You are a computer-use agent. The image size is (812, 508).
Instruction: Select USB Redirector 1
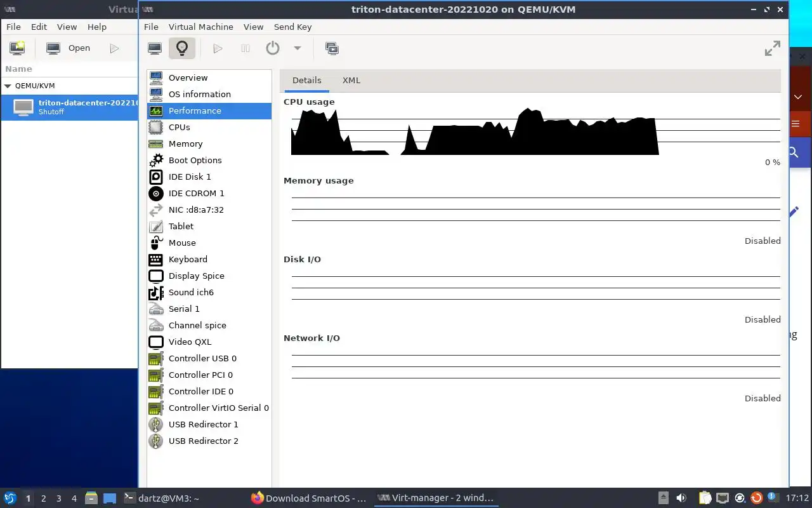coord(209,424)
